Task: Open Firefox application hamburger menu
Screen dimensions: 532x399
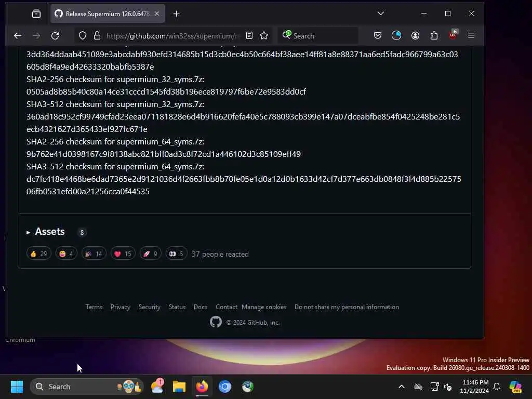Action: (x=471, y=36)
